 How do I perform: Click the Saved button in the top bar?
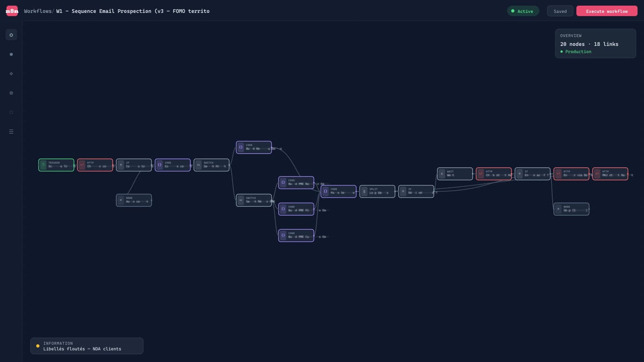point(560,11)
